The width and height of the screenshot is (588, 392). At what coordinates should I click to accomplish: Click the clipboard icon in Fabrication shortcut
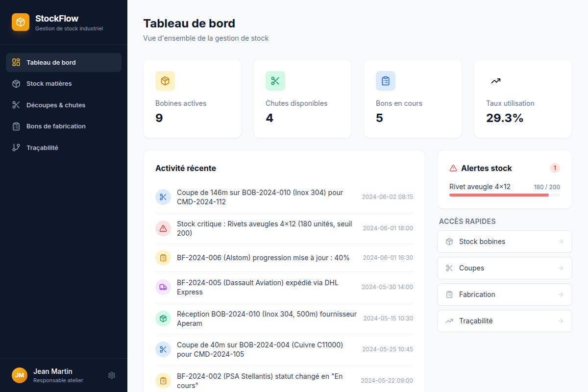pyautogui.click(x=449, y=294)
